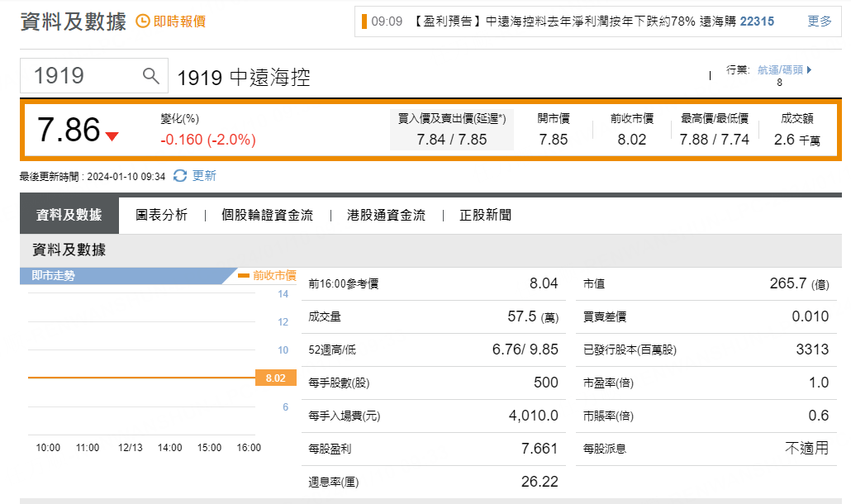Click the 每股盈利 value 7.661
This screenshot has width=851, height=504.
[540, 449]
